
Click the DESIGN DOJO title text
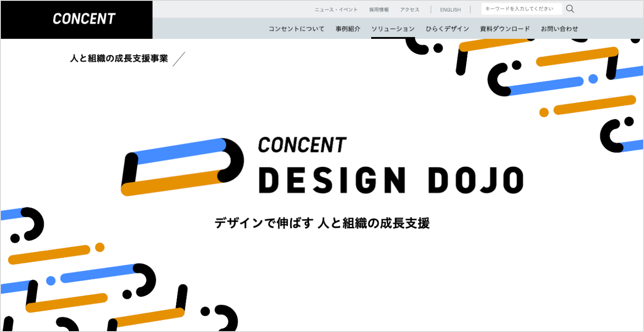pyautogui.click(x=391, y=180)
